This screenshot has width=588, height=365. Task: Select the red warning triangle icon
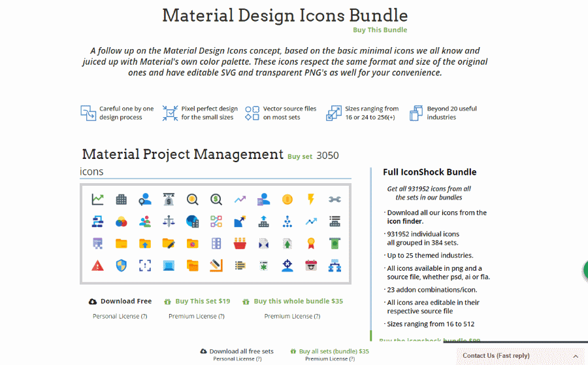click(x=97, y=266)
